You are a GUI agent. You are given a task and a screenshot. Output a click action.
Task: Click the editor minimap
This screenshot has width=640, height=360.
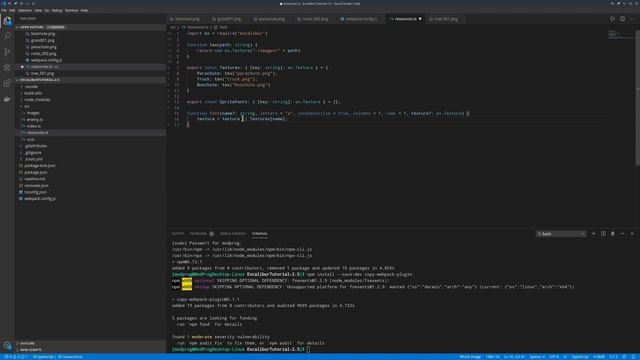click(x=620, y=36)
